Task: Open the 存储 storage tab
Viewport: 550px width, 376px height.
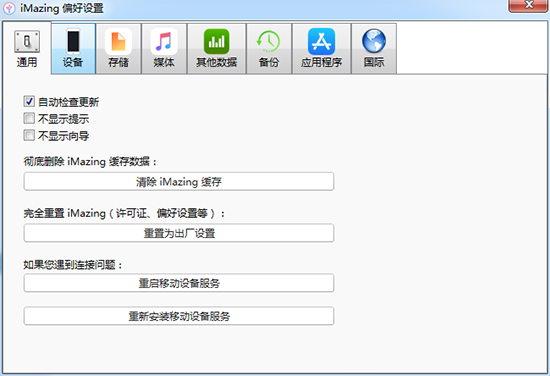Action: click(x=119, y=48)
